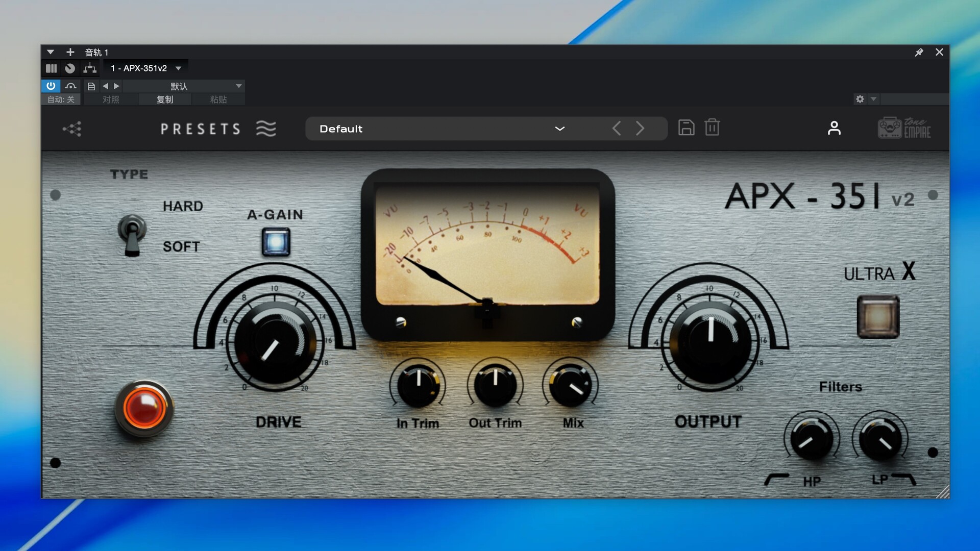Click the share nodes icon left of PRESETS
Viewport: 980px width, 551px height.
click(x=72, y=129)
